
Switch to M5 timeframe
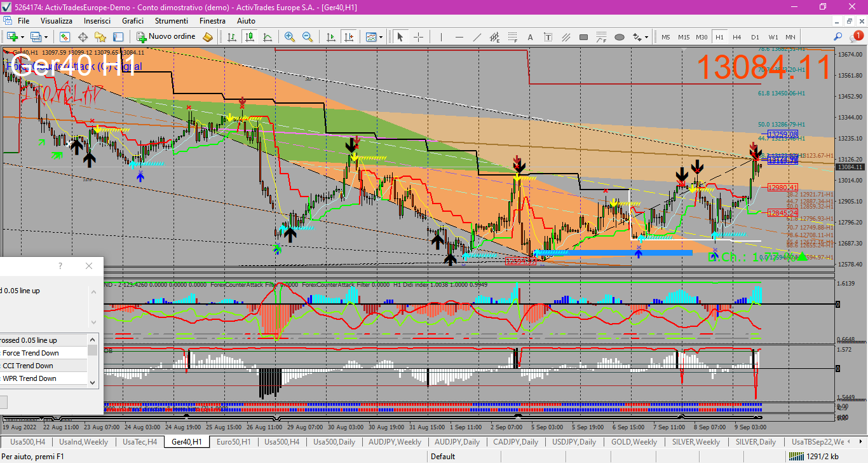point(665,37)
